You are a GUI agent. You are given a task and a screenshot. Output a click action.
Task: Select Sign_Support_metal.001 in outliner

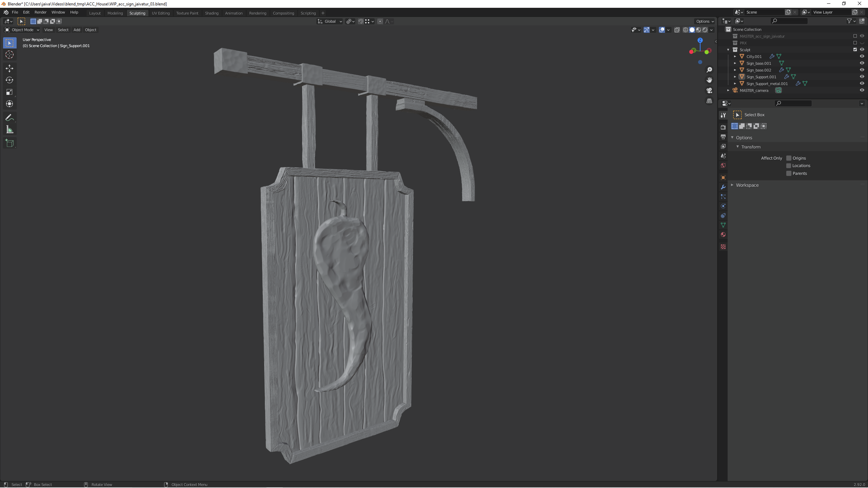click(x=767, y=83)
